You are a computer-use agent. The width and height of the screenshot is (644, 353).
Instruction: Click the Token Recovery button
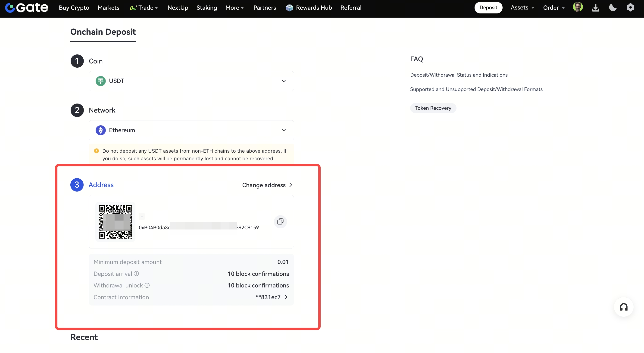(433, 108)
